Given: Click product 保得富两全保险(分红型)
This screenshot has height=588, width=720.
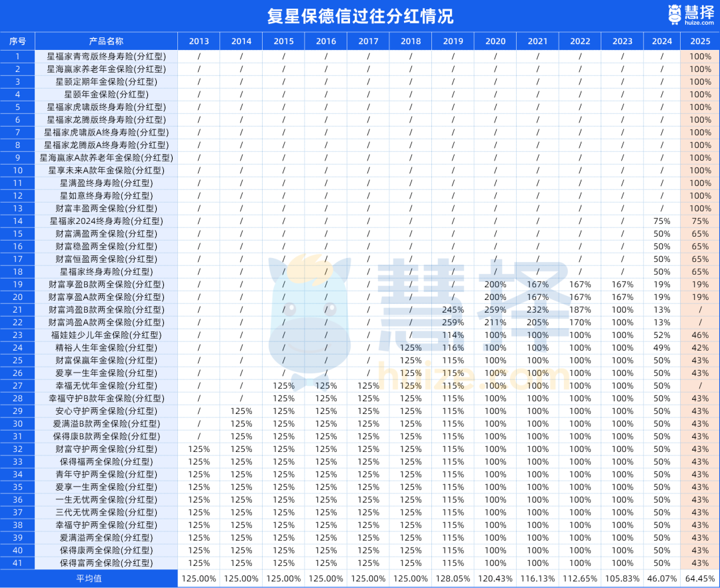Looking at the screenshot, I should pyautogui.click(x=106, y=563).
